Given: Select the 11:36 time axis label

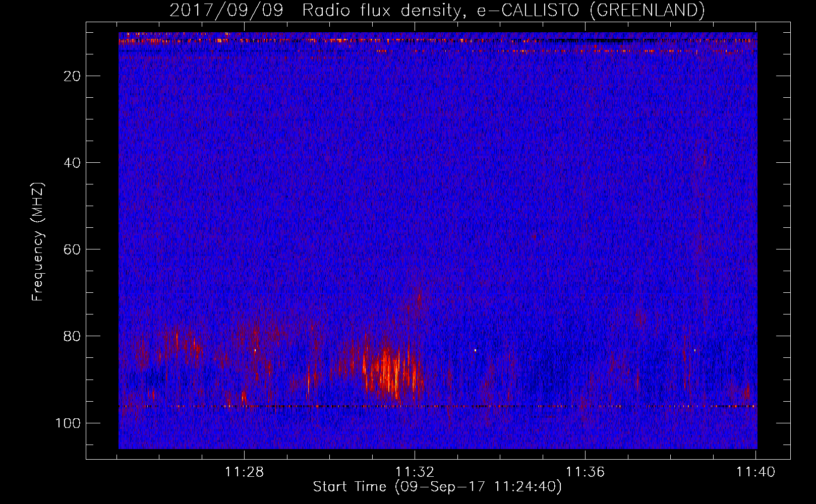Looking at the screenshot, I should (585, 472).
